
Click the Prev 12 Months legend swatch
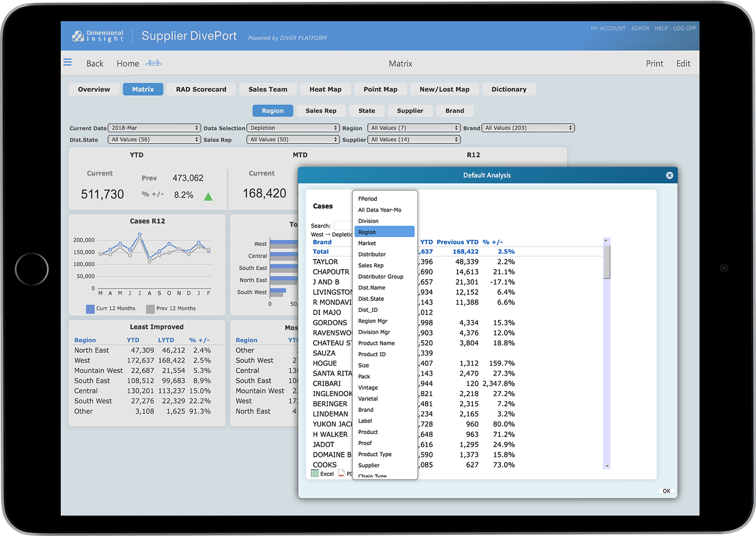point(150,309)
